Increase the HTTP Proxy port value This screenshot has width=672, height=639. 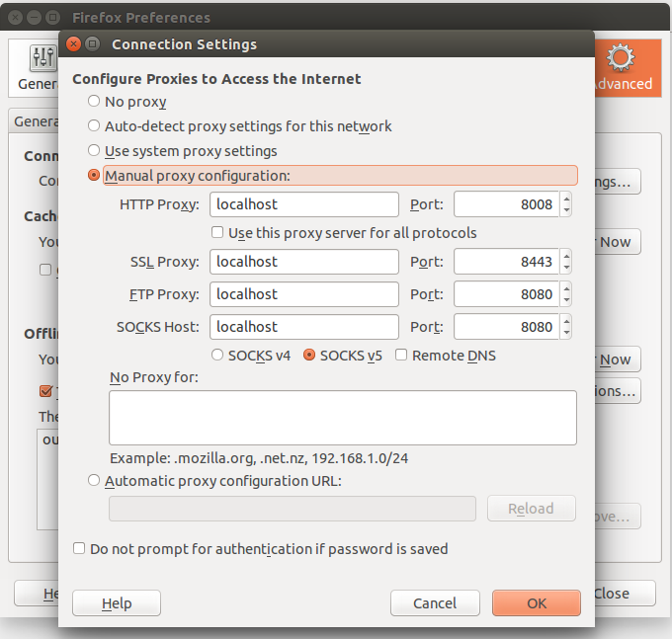coord(566,199)
